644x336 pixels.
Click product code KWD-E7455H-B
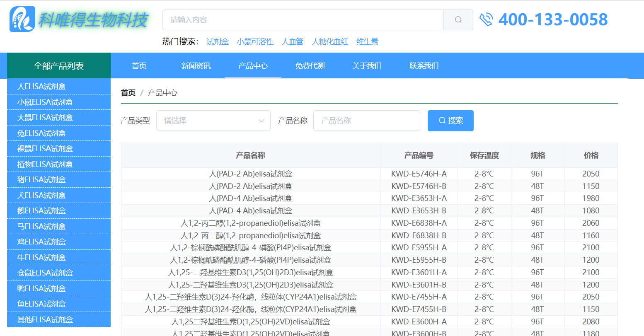[x=419, y=309]
